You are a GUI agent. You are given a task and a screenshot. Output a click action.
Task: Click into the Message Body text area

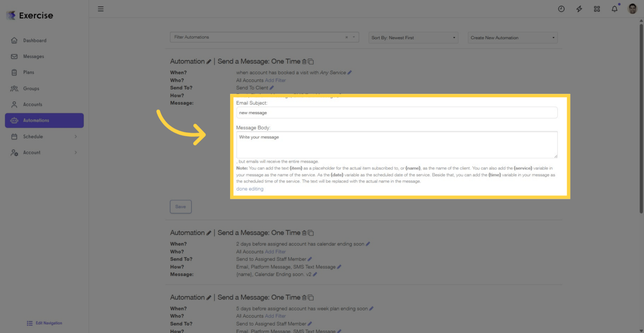coord(396,144)
